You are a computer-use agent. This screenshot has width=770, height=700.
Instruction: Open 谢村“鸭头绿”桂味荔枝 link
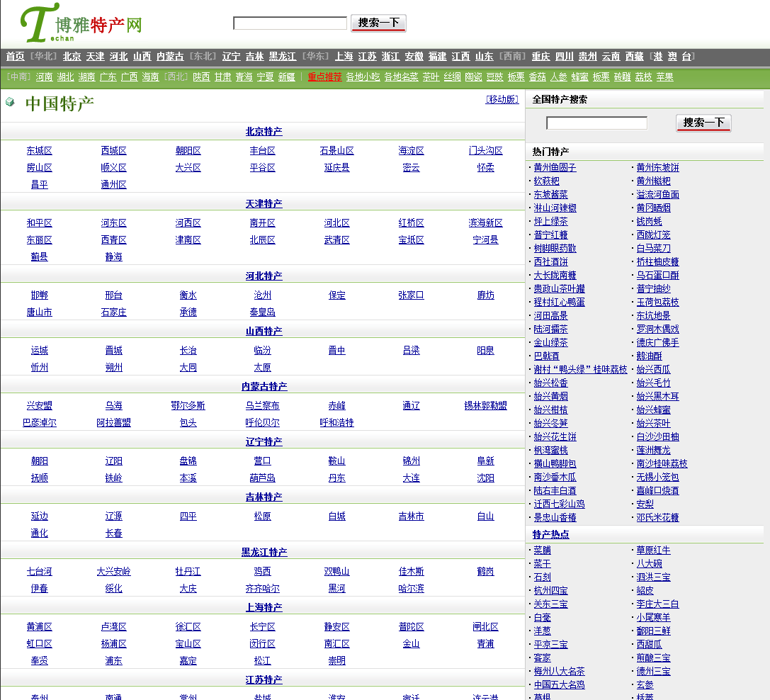point(580,369)
